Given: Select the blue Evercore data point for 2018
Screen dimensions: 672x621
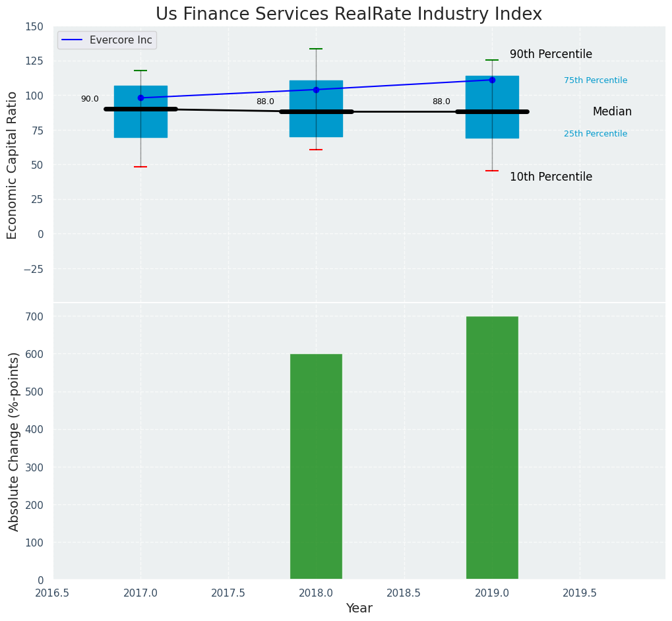Looking at the screenshot, I should pos(316,90).
